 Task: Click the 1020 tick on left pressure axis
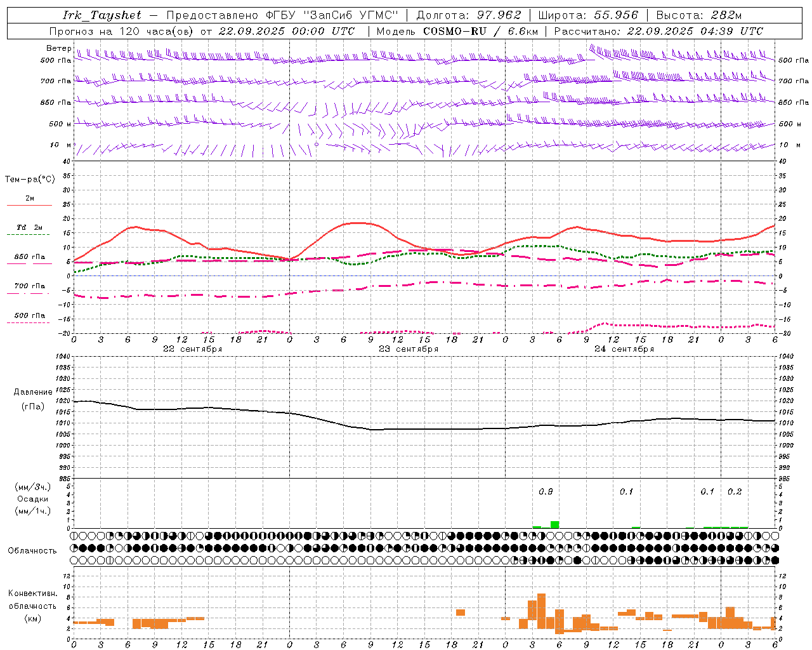(x=63, y=401)
